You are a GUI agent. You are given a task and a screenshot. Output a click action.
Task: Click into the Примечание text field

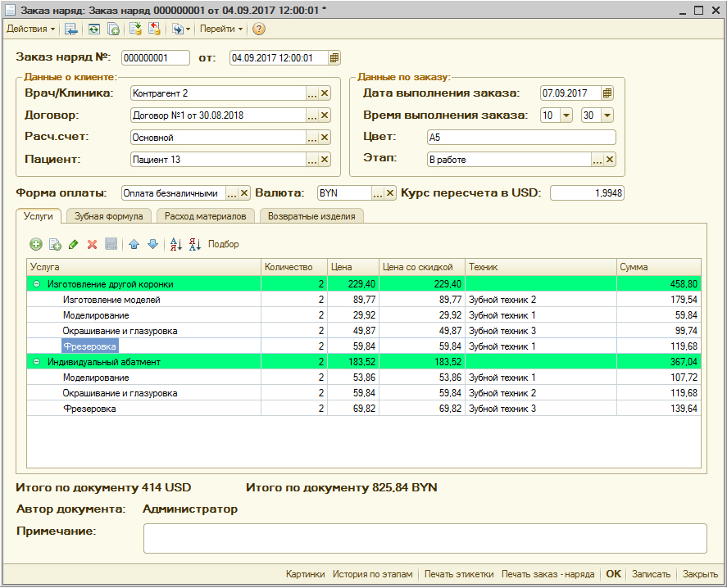click(425, 539)
